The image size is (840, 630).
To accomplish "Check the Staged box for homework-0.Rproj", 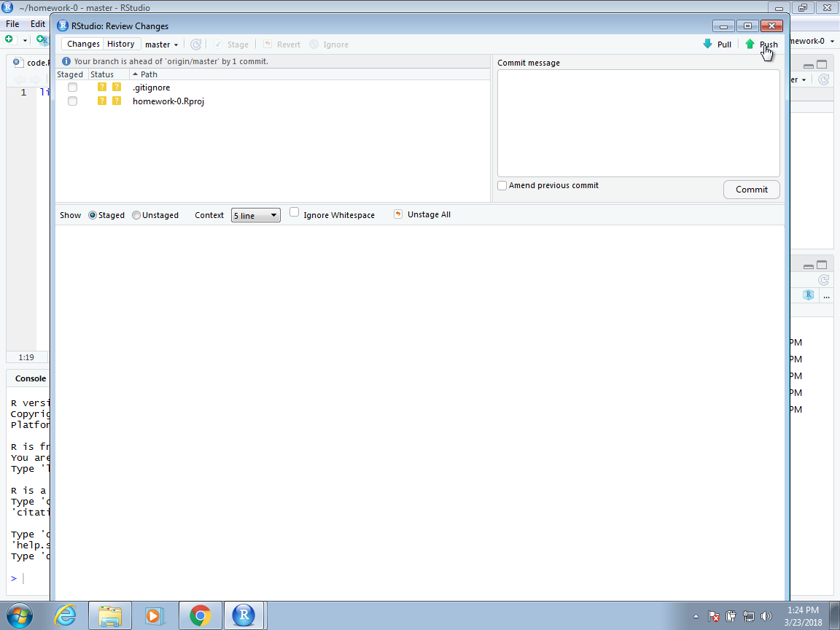I will pos(72,101).
